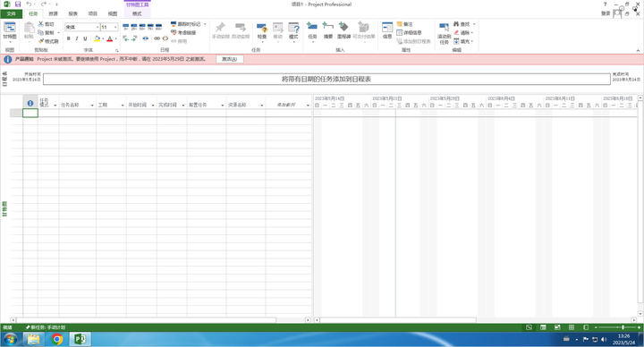Click Respect Links (考虑链接) icon
This screenshot has width=644, height=347.
174,32
